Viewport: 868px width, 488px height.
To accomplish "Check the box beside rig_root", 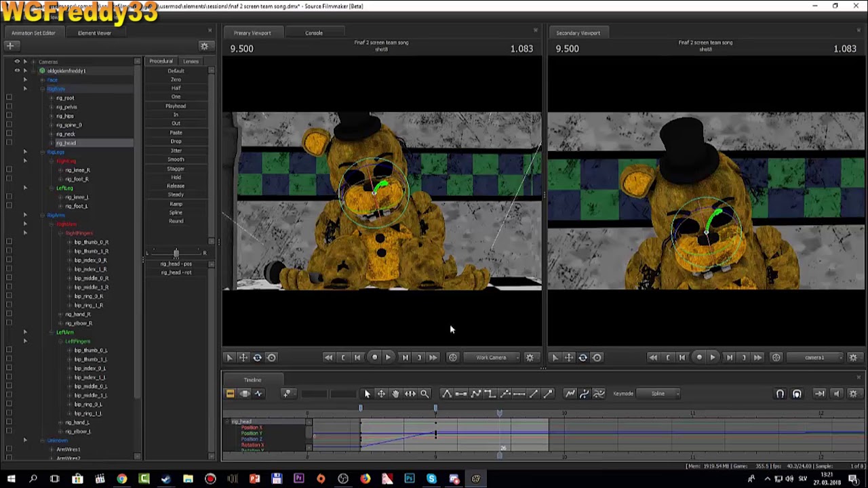I will coord(9,98).
